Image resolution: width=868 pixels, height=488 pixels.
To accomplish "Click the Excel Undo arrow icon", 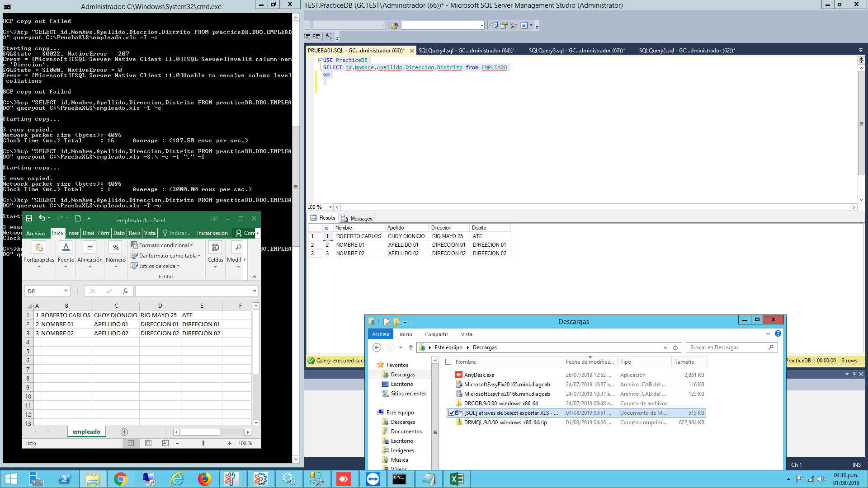I will point(42,218).
